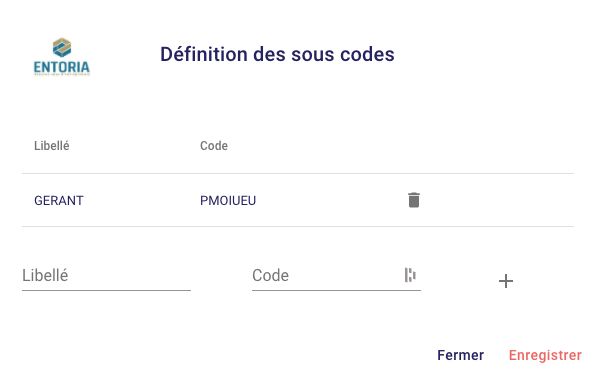This screenshot has height=376, width=596.
Task: Click the autofill icon inside Code field
Action: click(410, 275)
